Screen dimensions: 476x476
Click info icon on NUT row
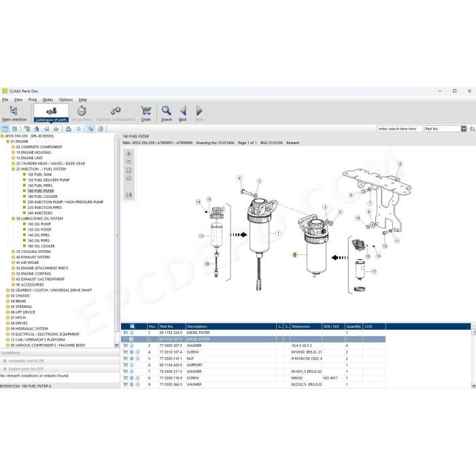(137, 358)
